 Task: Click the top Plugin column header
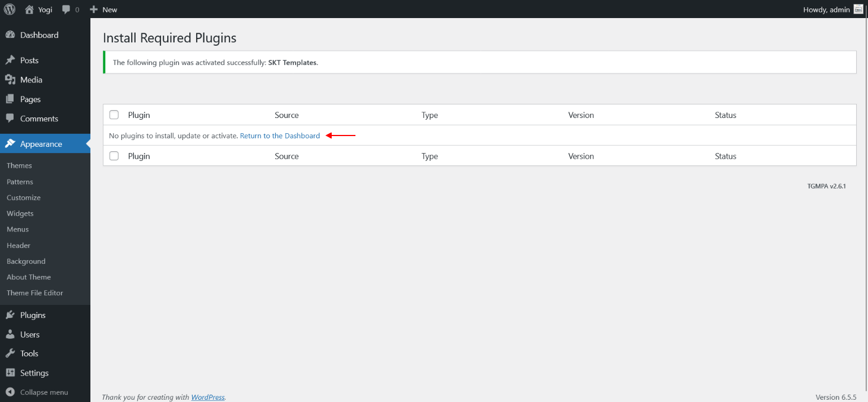139,115
